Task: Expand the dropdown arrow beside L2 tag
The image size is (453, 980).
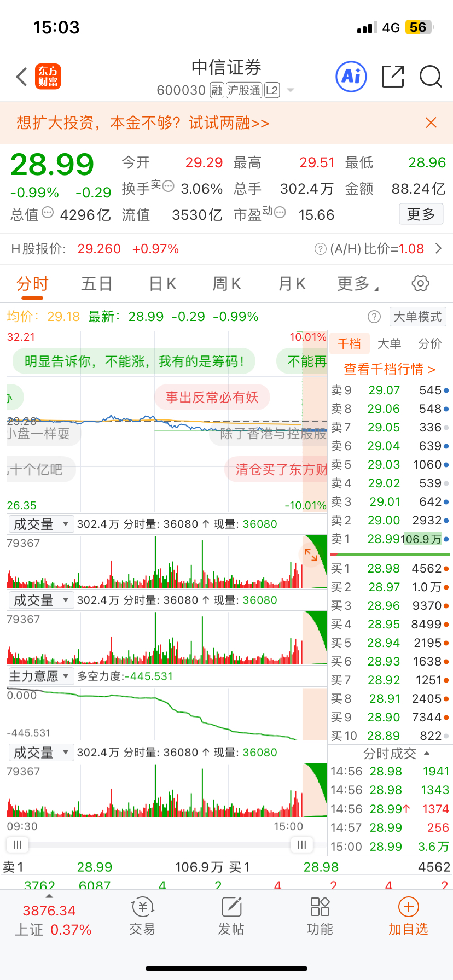Action: [291, 90]
